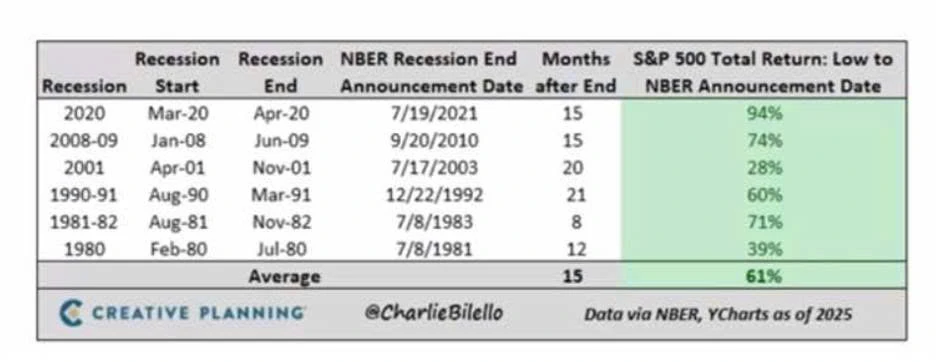936x362 pixels.
Task: Click the 12/22/1992 announcement date
Action: pyautogui.click(x=434, y=195)
